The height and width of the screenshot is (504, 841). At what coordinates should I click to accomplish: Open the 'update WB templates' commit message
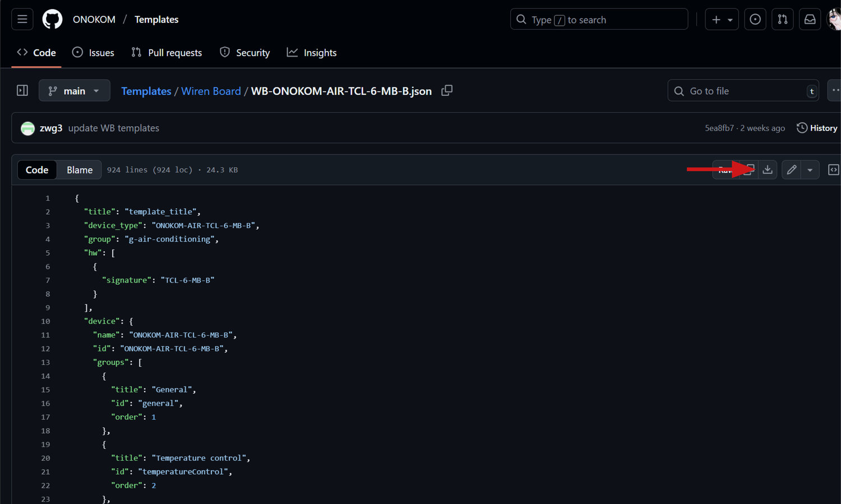click(x=114, y=128)
